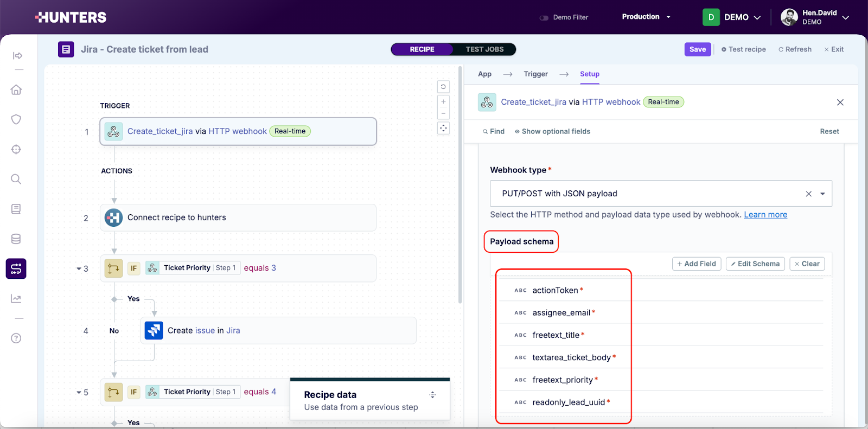Open the Production environment dropdown
Screen dimensions: 868x429
pos(646,17)
